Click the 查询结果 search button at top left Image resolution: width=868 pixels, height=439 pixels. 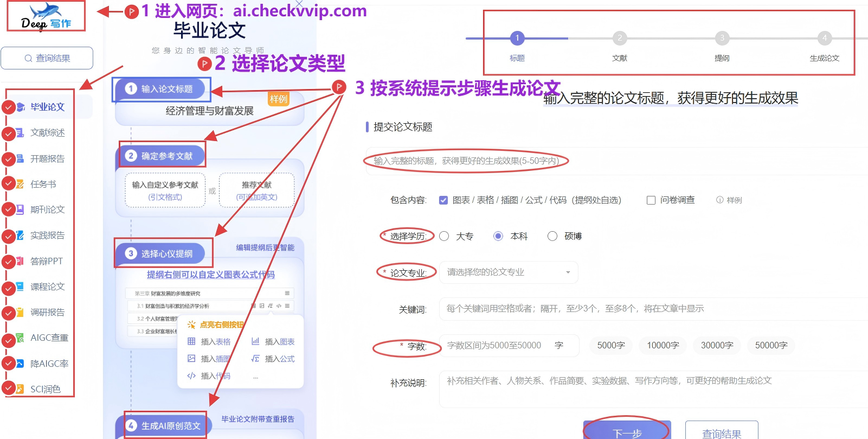(x=47, y=58)
